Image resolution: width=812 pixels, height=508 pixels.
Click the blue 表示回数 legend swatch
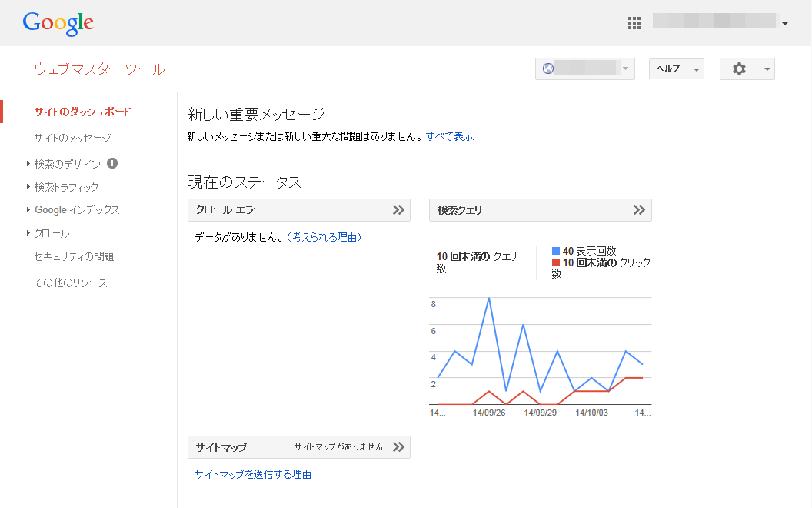[x=556, y=251]
